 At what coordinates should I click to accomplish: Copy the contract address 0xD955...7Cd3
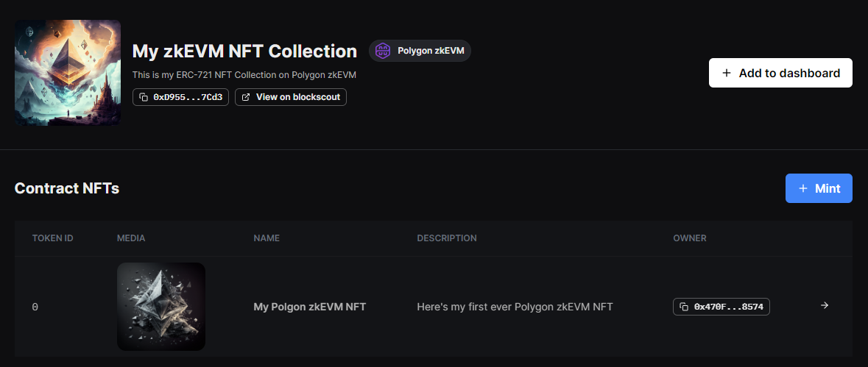pos(180,97)
